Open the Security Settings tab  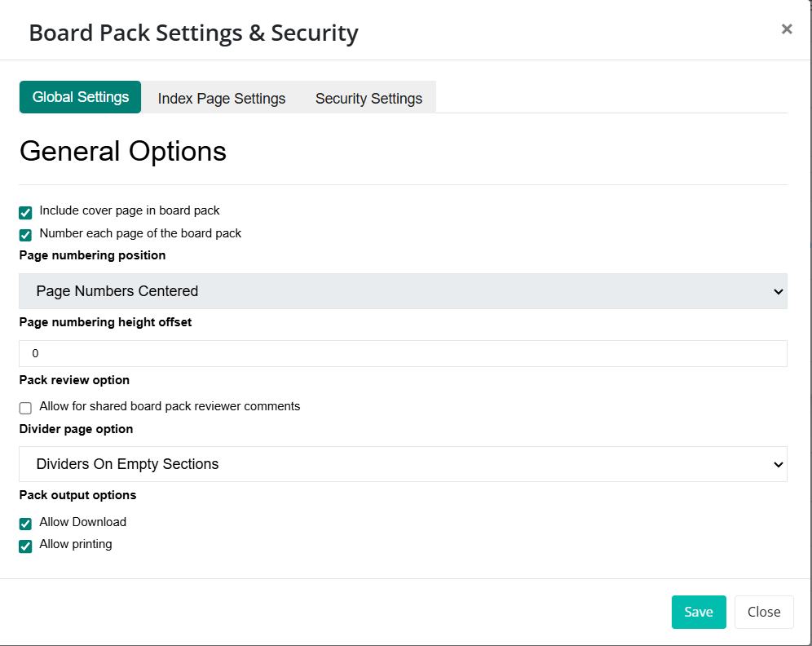pos(368,98)
